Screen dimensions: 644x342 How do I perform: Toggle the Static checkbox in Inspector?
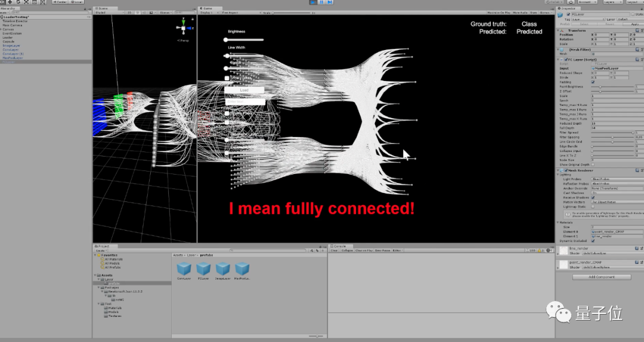[633, 14]
